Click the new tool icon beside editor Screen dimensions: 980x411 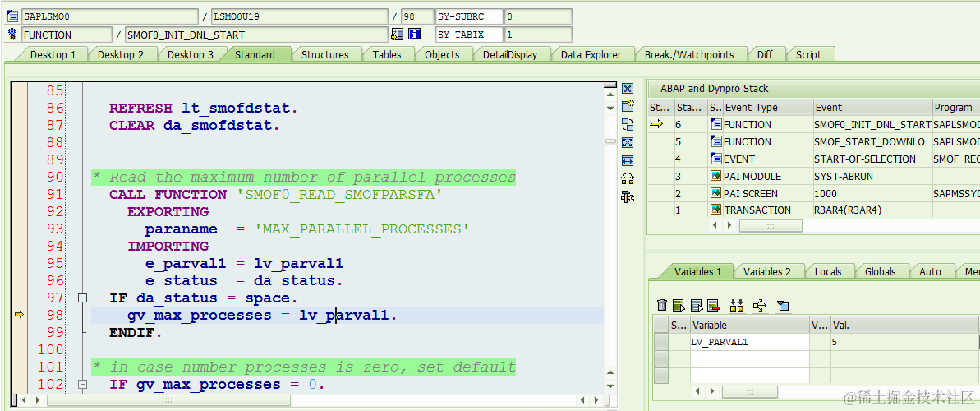[628, 106]
